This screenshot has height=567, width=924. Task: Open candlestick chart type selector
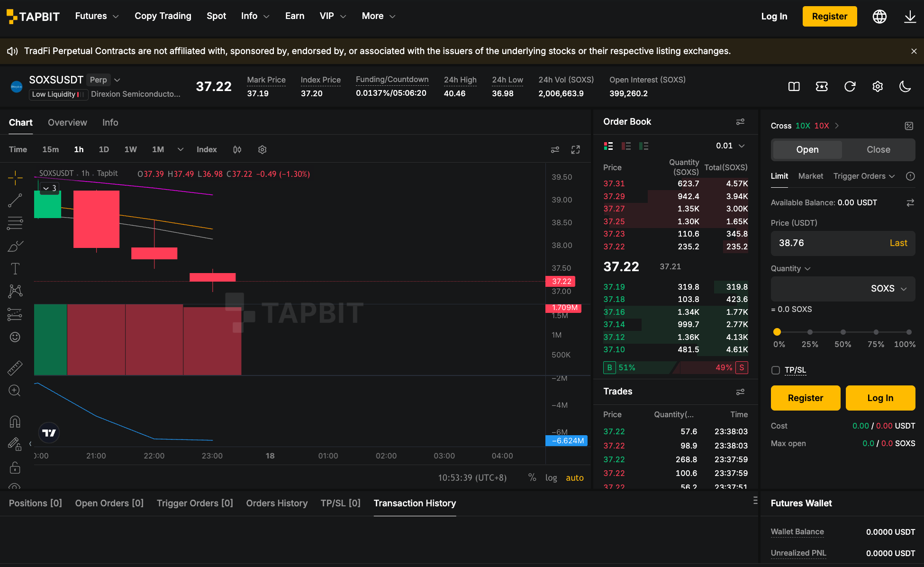coord(237,150)
